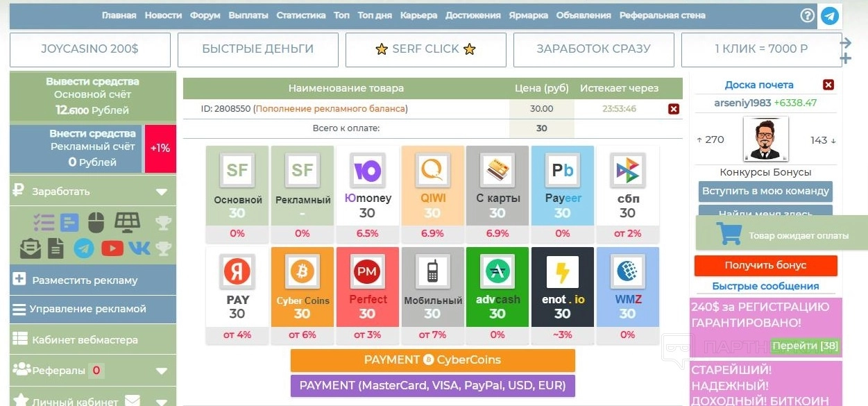Open the dark file page icon in the sidebar
The width and height of the screenshot is (868, 406).
[x=56, y=248]
